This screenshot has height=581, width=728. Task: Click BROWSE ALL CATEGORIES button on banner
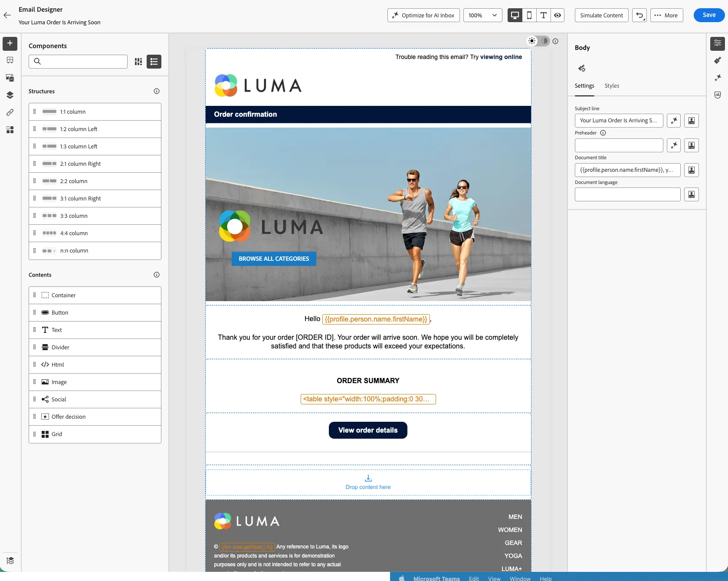(274, 259)
